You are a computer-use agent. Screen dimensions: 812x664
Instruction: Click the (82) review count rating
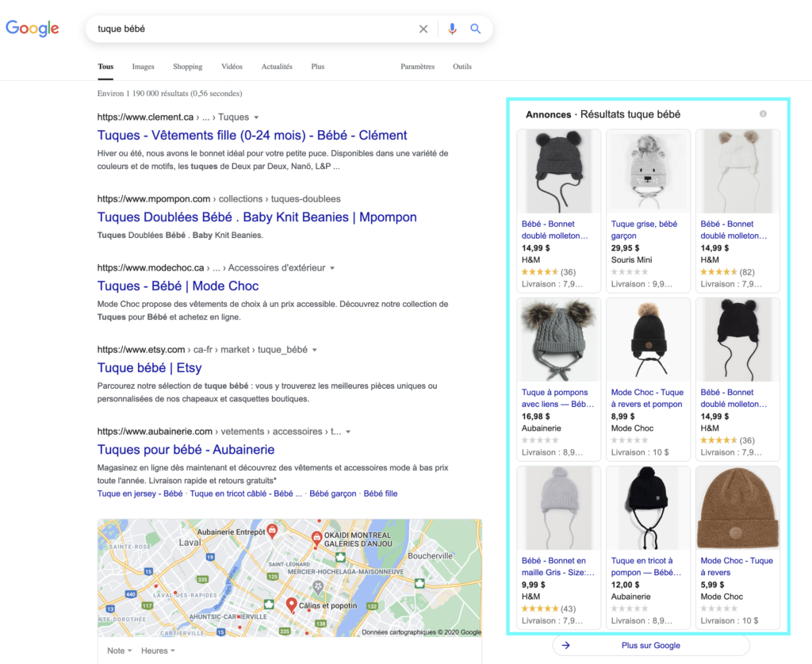tap(727, 272)
